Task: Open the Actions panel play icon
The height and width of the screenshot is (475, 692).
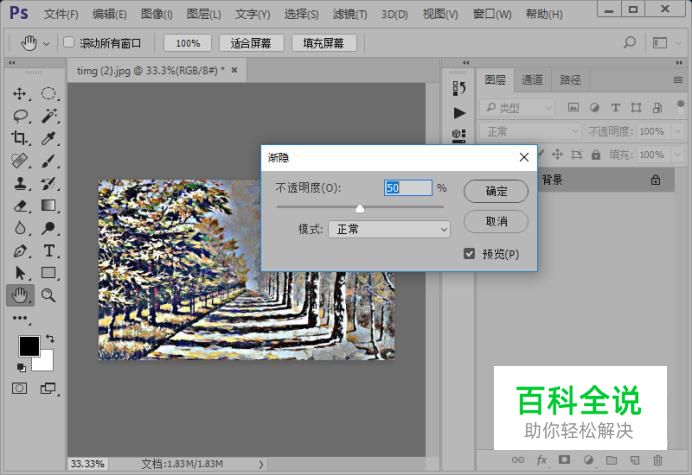Action: pyautogui.click(x=459, y=113)
